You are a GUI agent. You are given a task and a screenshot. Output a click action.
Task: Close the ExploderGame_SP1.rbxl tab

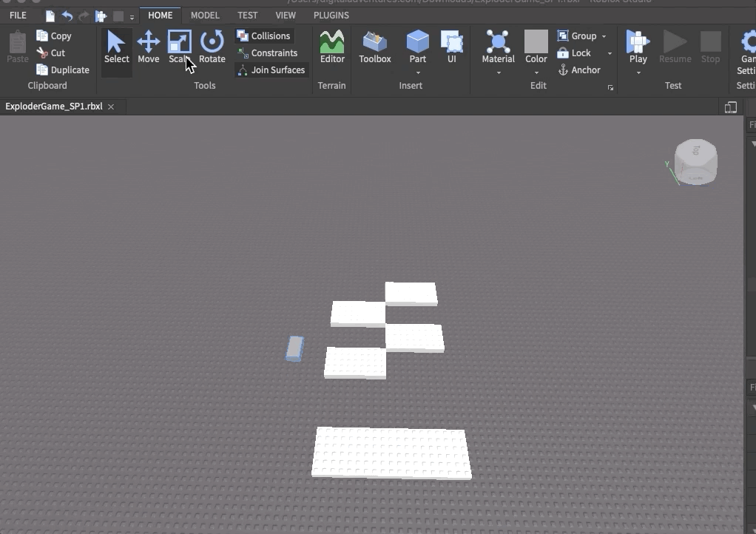[111, 107]
